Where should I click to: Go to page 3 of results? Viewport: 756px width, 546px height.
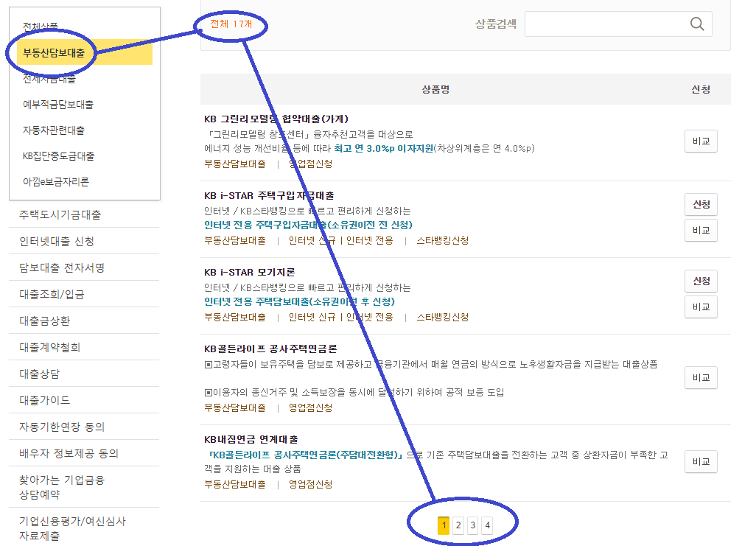pos(472,525)
